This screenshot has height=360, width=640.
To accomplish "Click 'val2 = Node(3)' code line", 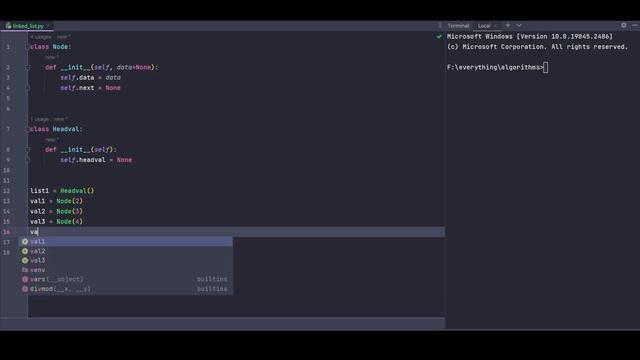I will (x=56, y=211).
